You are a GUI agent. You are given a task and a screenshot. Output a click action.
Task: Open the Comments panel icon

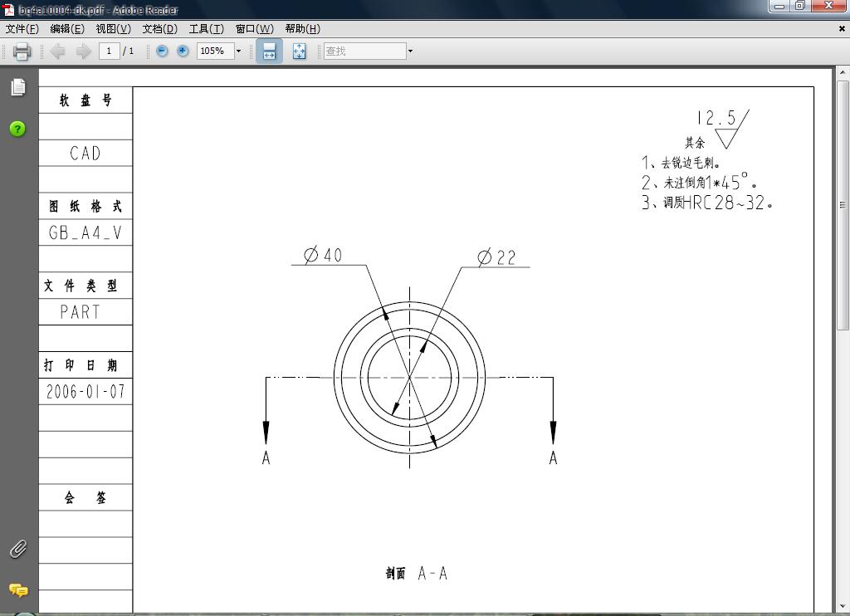(18, 590)
